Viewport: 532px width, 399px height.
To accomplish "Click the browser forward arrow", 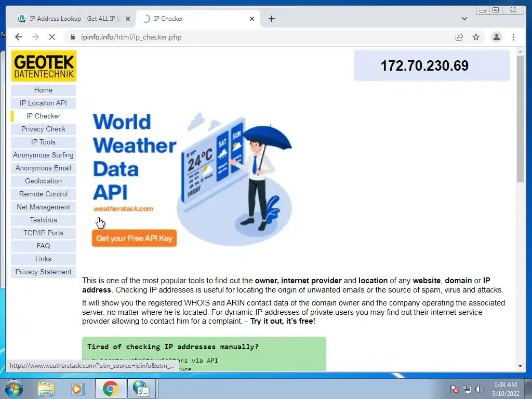I will coord(35,37).
